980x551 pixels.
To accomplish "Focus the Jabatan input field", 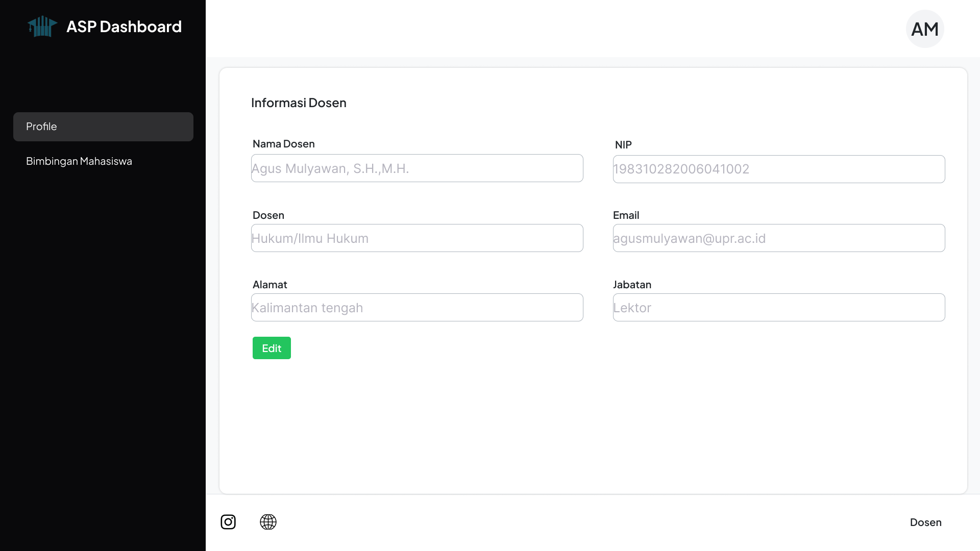I will (x=778, y=308).
